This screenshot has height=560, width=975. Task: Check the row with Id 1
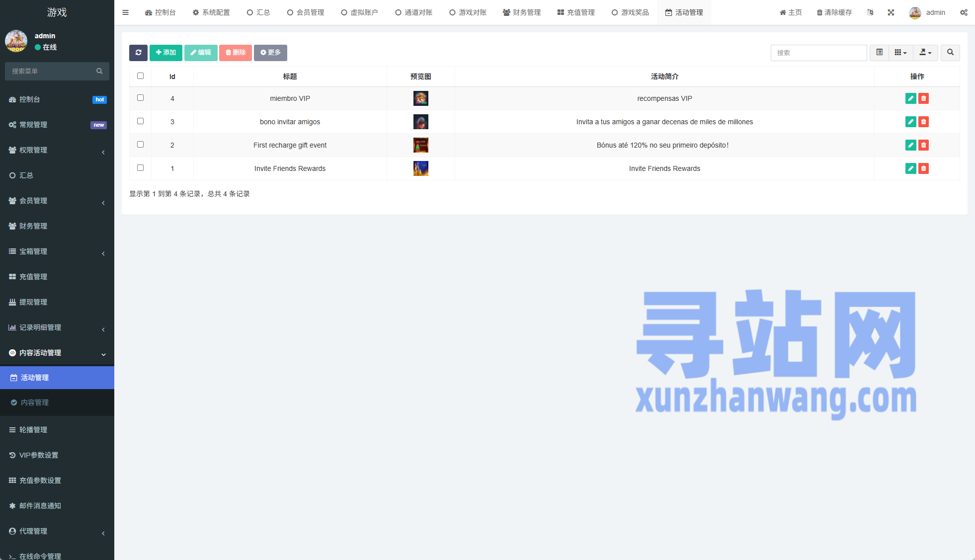140,168
